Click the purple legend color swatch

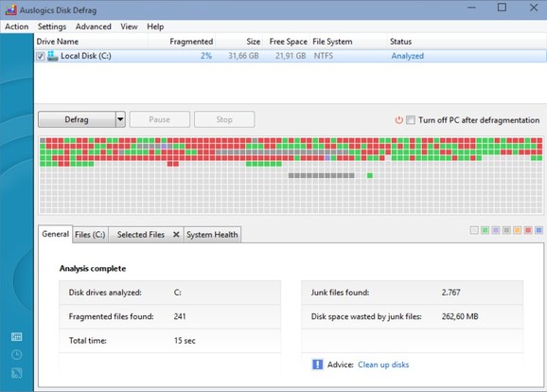click(496, 230)
